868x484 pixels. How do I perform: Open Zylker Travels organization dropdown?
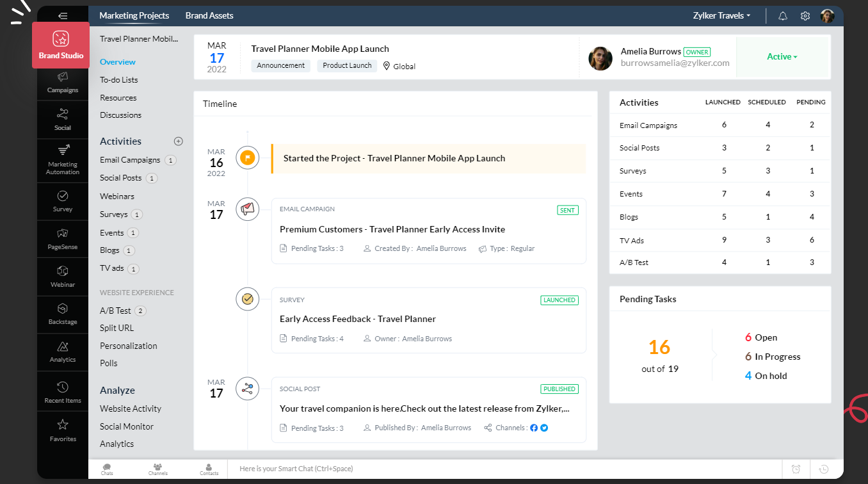[x=722, y=15]
